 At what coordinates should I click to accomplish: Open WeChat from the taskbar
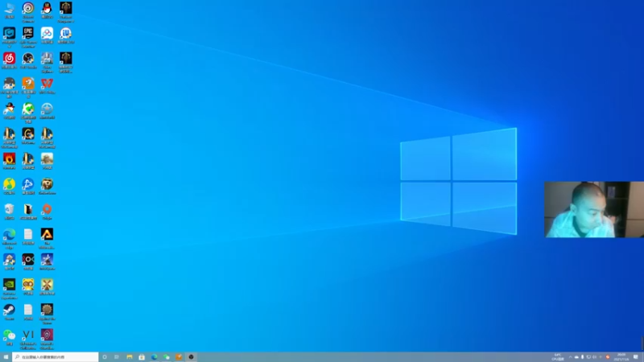167,357
